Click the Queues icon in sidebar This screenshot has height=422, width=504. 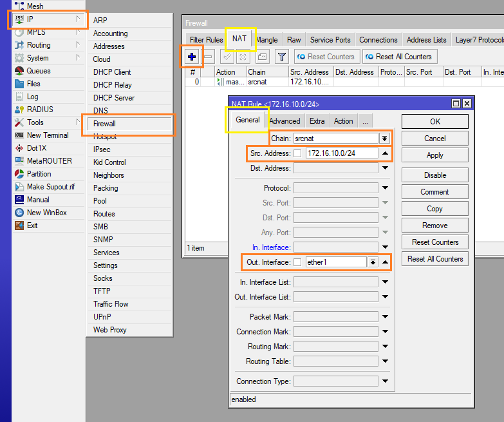19,71
